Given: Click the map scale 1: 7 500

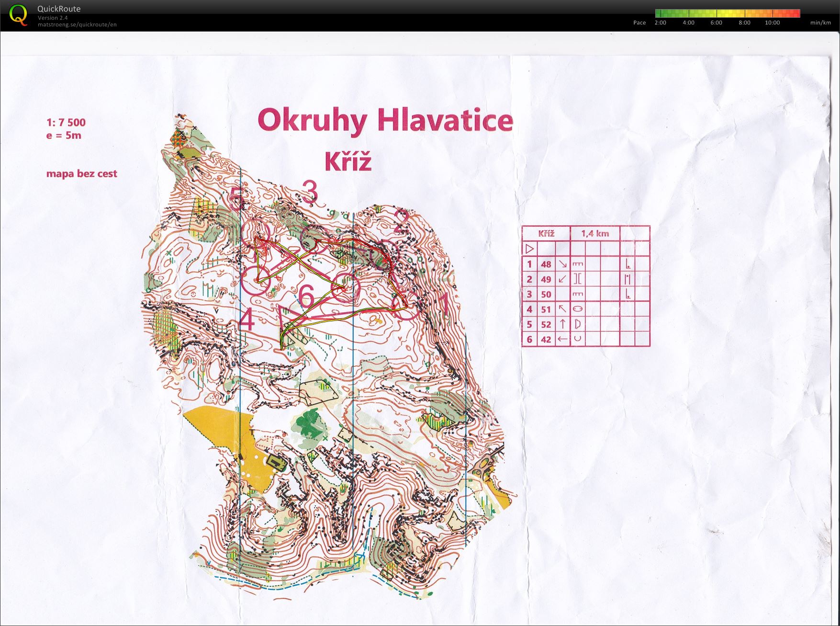Looking at the screenshot, I should pos(66,123).
